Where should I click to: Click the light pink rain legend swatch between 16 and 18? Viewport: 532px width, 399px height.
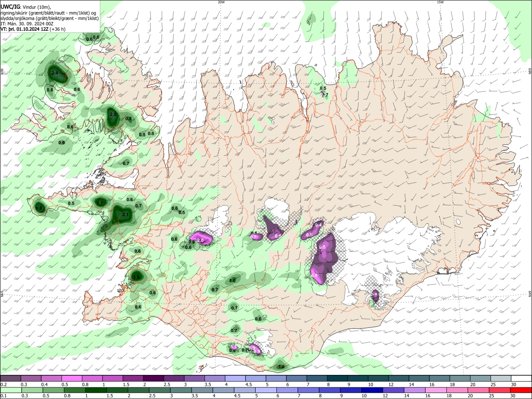(x=436, y=390)
